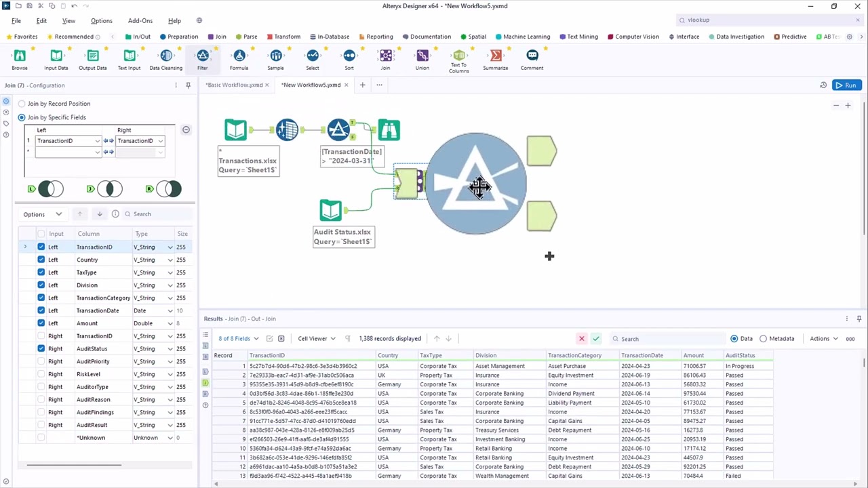Open the File menu
This screenshot has width=868, height=488.
(16, 20)
